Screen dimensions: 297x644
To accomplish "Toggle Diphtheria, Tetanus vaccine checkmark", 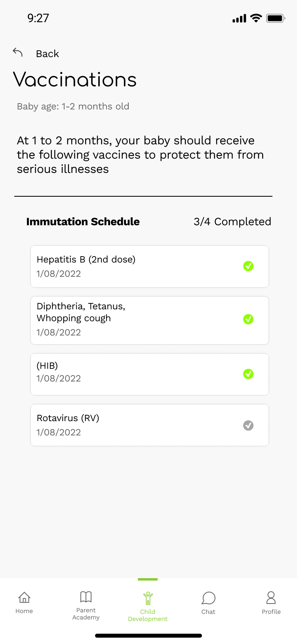I will [248, 319].
